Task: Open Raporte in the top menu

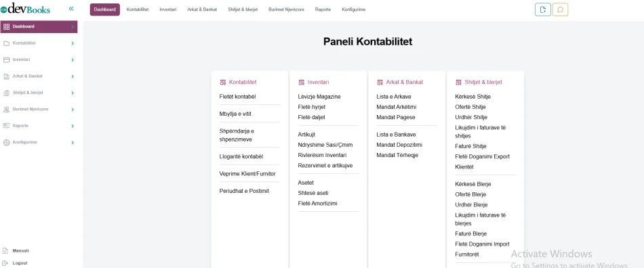Action: tap(323, 9)
